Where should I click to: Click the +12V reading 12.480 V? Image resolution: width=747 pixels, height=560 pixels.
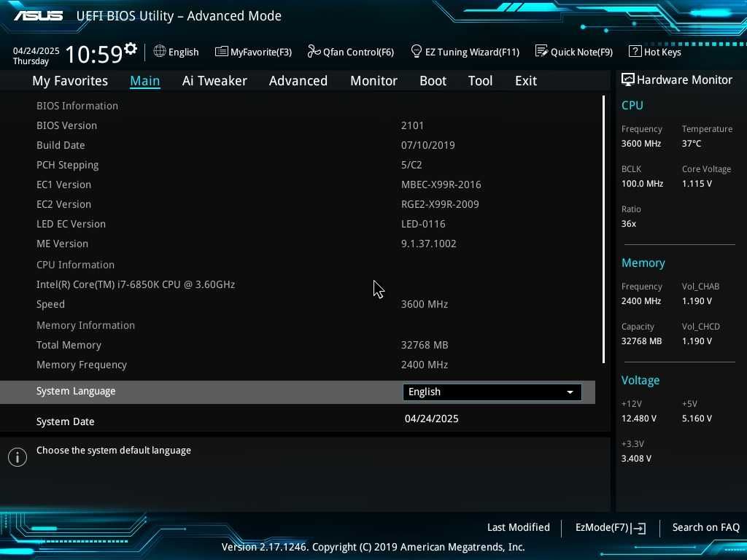(638, 419)
